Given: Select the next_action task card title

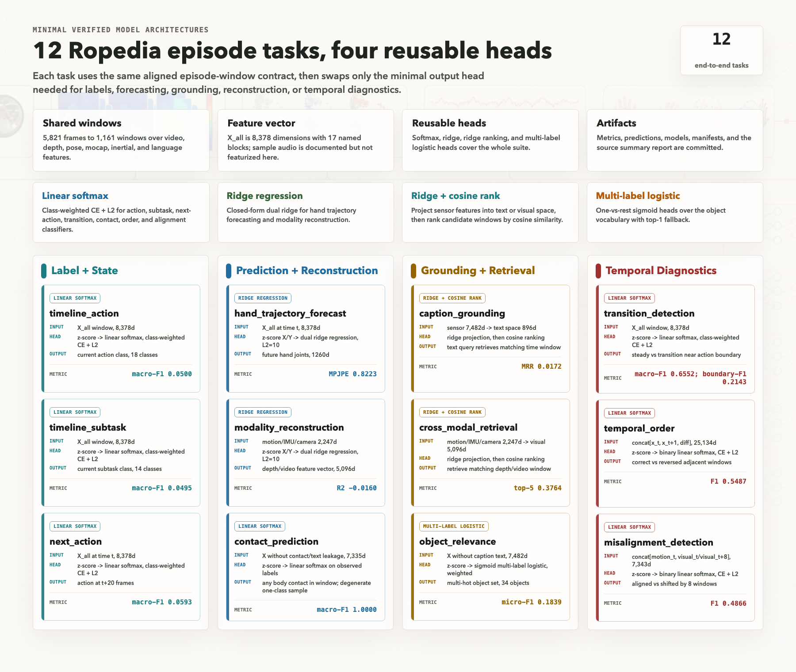Looking at the screenshot, I should pyautogui.click(x=76, y=542).
